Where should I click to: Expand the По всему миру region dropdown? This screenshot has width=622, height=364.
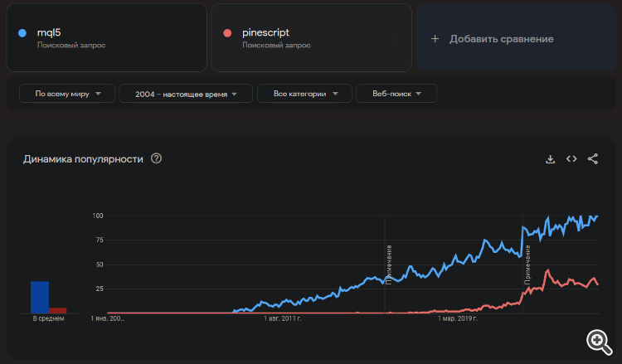point(66,94)
